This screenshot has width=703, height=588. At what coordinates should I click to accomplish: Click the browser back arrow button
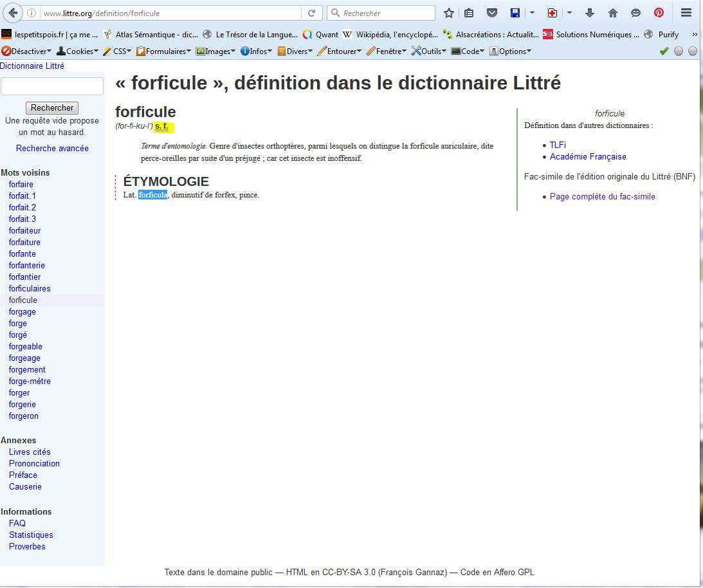point(12,13)
